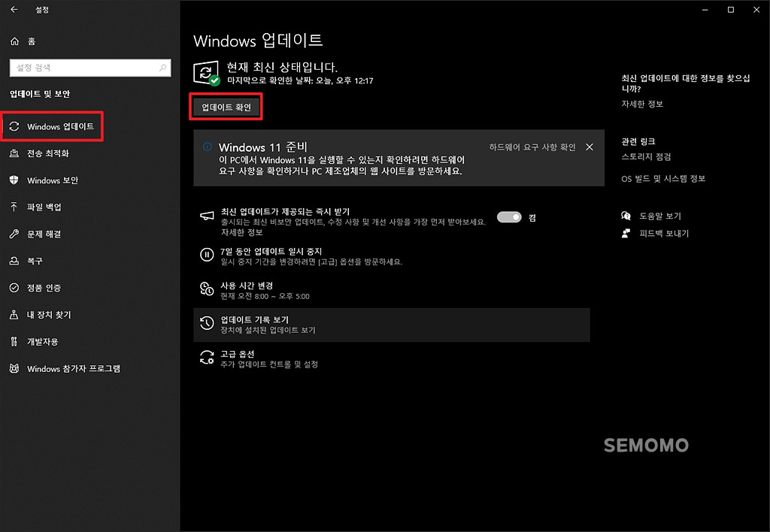Open the 스토리지 점검 related link
Viewport: 770px width, 532px height.
[646, 157]
